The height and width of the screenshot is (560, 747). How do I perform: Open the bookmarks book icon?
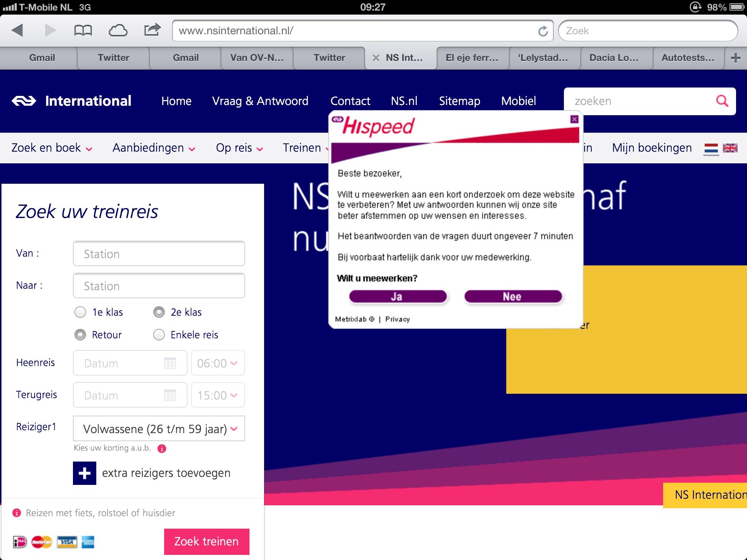(x=83, y=31)
